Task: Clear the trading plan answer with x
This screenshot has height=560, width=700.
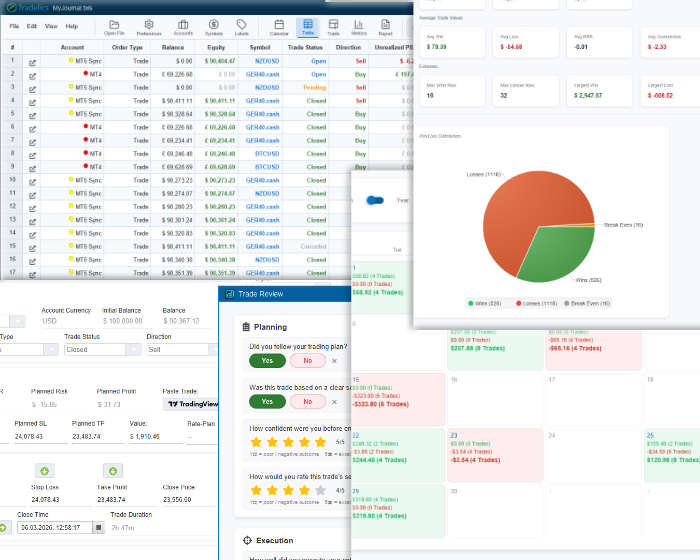Action: pyautogui.click(x=334, y=361)
